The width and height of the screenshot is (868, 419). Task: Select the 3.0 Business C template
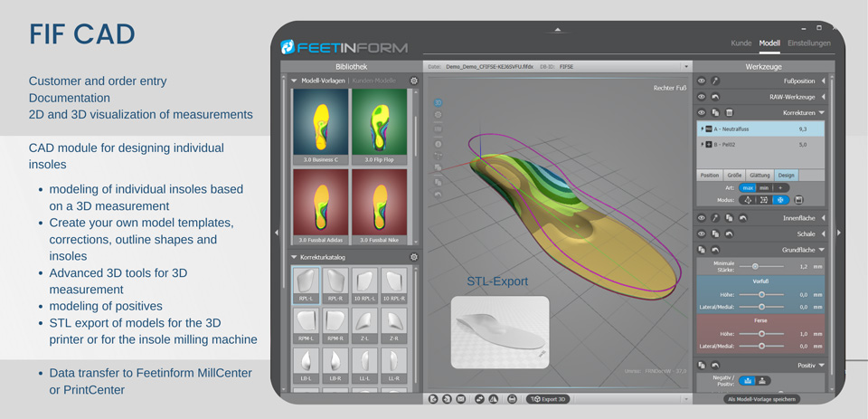[x=320, y=127]
